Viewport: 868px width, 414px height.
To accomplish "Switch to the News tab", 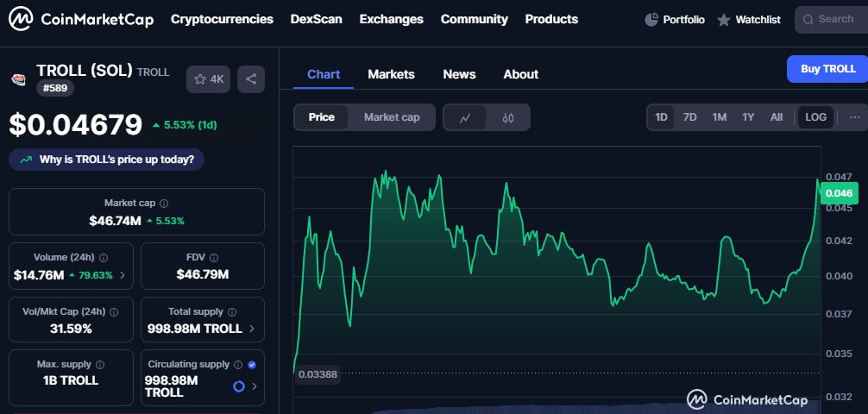I will 460,74.
